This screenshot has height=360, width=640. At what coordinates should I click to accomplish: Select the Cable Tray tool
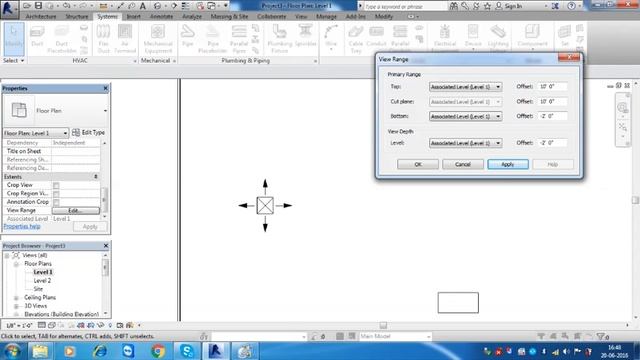tap(356, 39)
